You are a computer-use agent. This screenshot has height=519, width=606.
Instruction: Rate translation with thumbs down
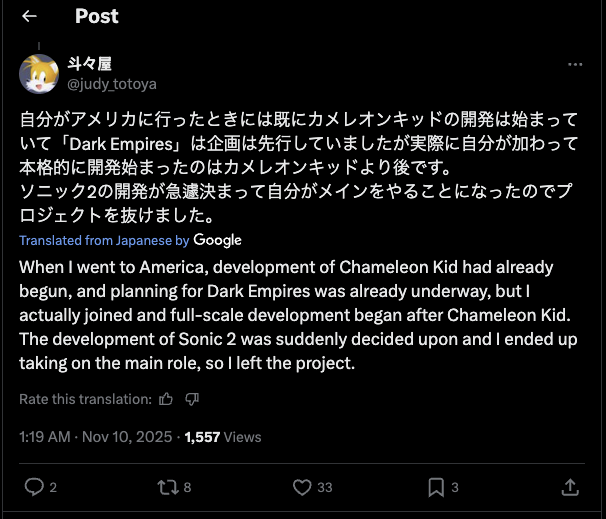point(192,399)
